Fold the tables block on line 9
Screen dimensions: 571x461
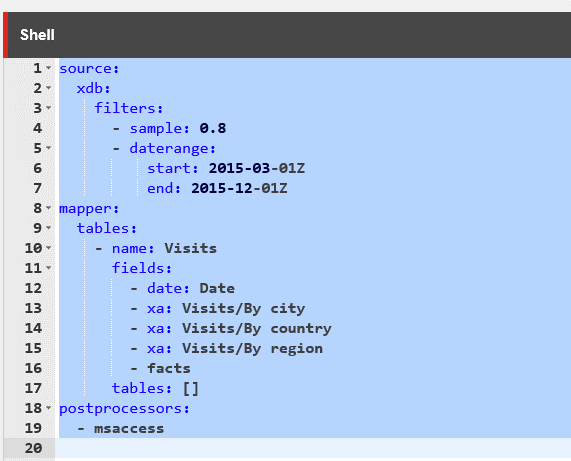pyautogui.click(x=48, y=228)
